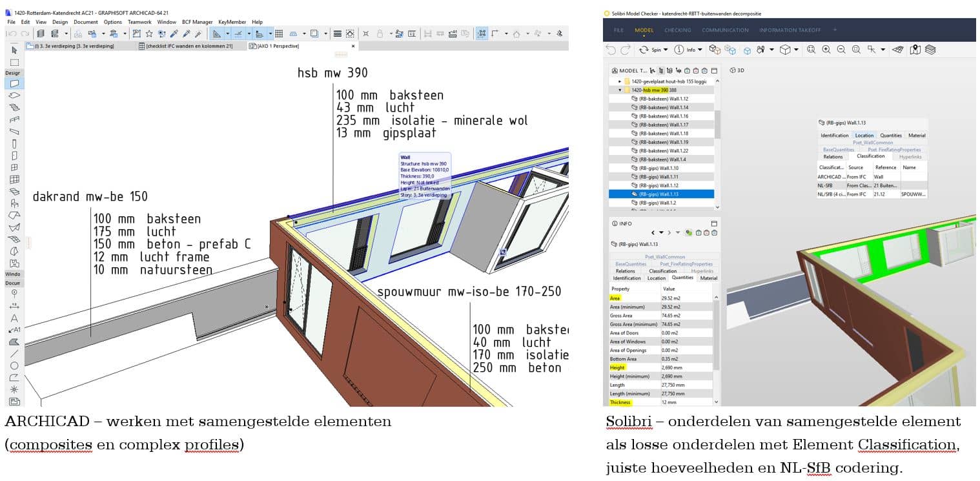The height and width of the screenshot is (481, 980).
Task: Switch to checklist IFC wanden en kolommen tab
Action: [x=192, y=46]
